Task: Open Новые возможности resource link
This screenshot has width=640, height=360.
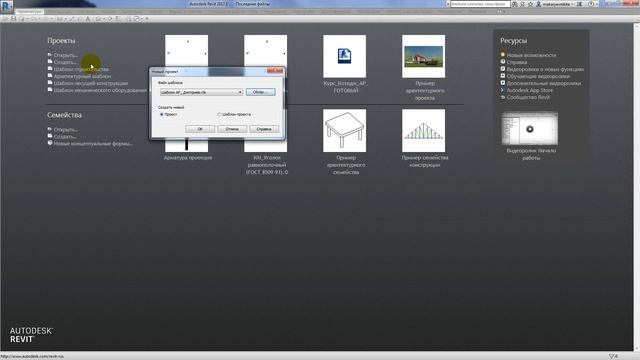Action: [531, 55]
